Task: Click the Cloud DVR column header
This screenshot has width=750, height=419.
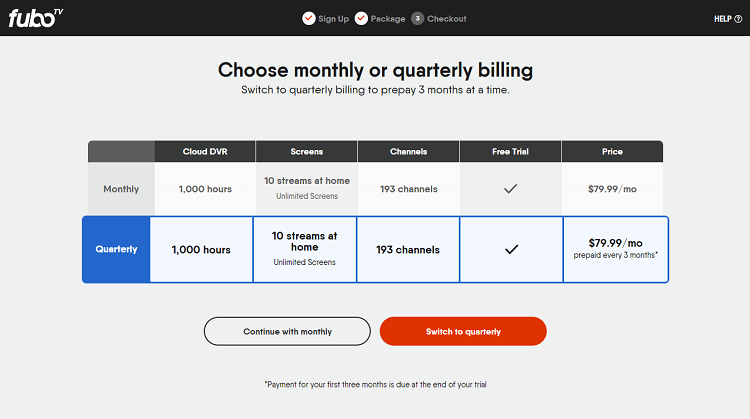Action: pyautogui.click(x=205, y=152)
